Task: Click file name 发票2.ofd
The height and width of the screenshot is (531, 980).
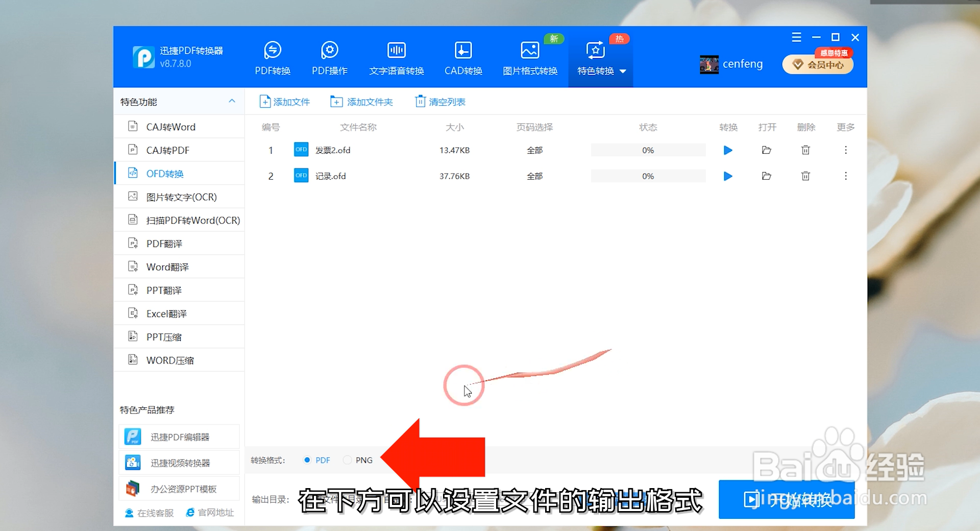Action: (333, 150)
